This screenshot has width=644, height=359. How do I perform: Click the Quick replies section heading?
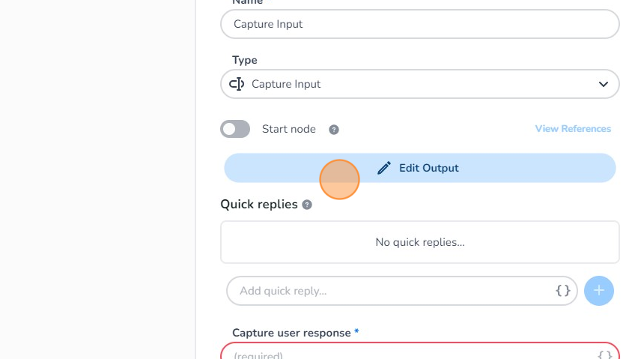tap(259, 204)
